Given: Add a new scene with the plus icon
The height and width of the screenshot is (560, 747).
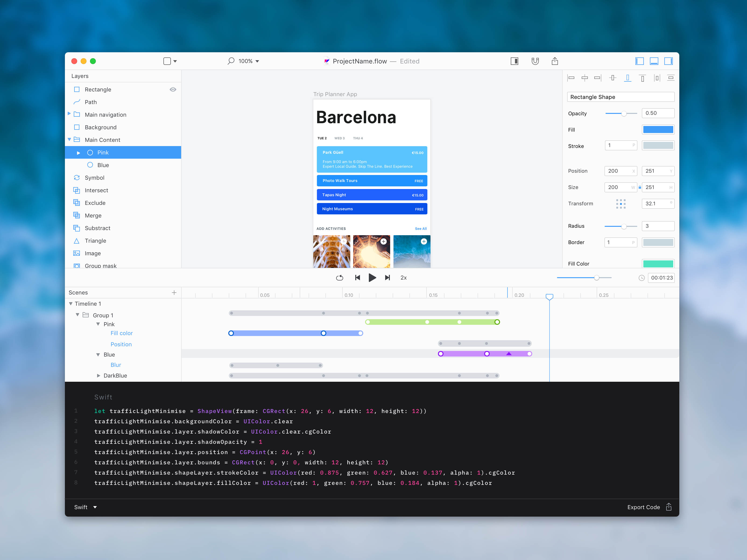Looking at the screenshot, I should tap(174, 293).
